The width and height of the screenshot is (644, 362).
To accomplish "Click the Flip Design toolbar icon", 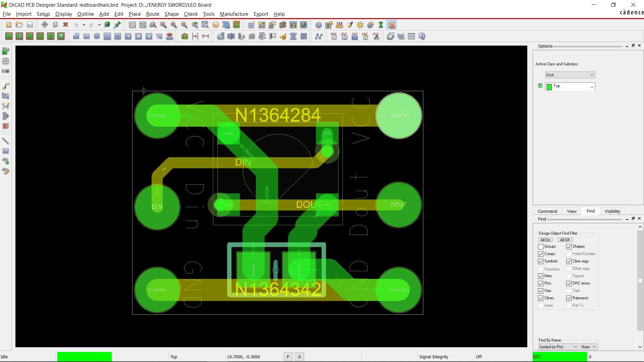I will click(x=236, y=25).
